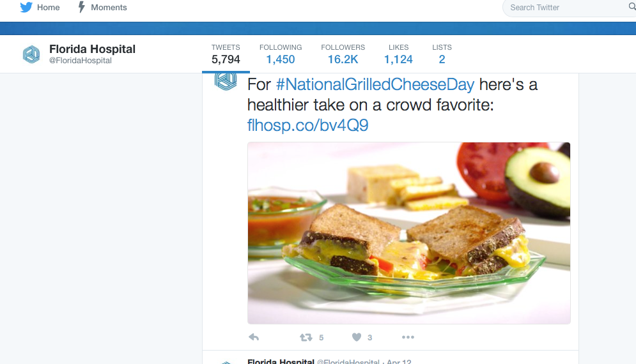
Task: View the Followers count 16.2K
Action: click(x=343, y=54)
